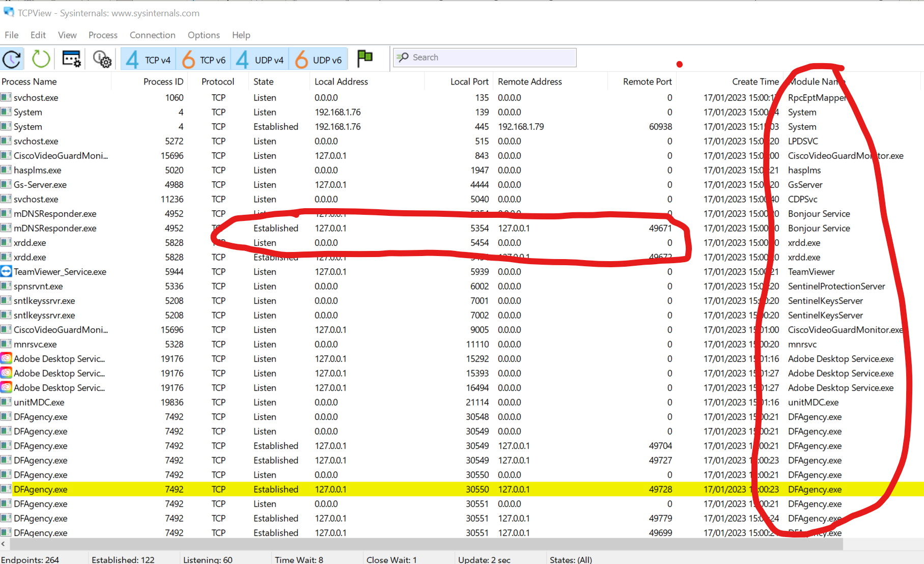The image size is (924, 564).
Task: Open the Process menu
Action: pos(103,35)
